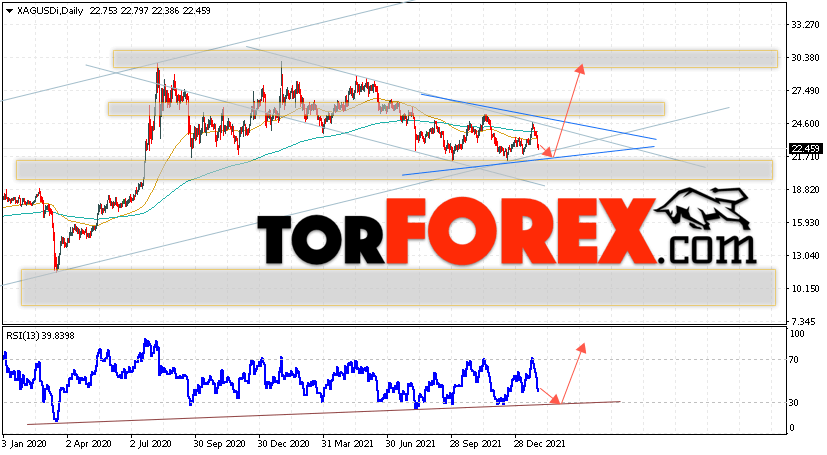Click the 30 Jun 2021 date label

coord(411,443)
